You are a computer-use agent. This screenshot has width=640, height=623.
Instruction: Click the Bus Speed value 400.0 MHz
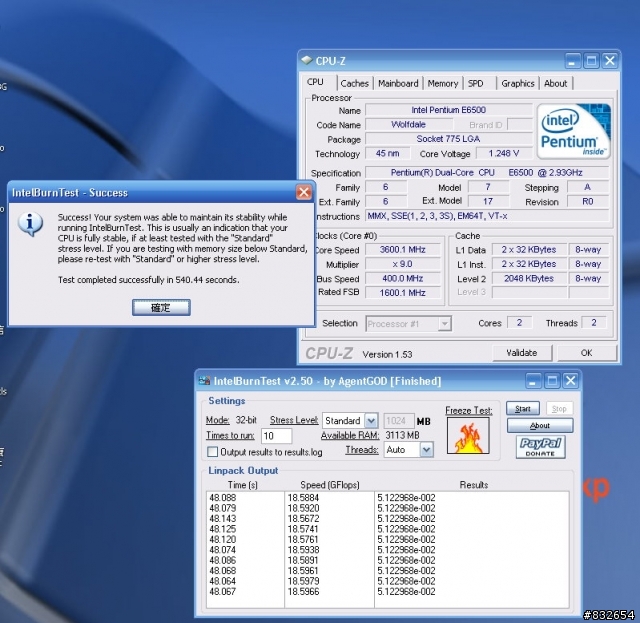tap(402, 278)
